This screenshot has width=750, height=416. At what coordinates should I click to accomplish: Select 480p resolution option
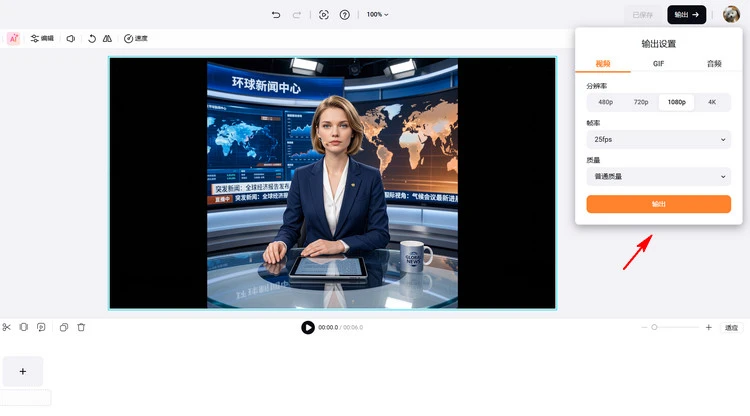605,102
